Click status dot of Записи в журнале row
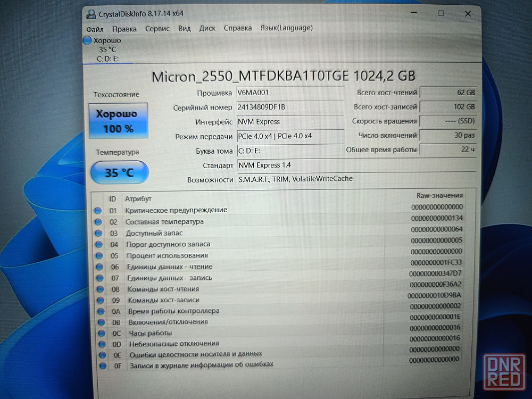 click(x=103, y=366)
